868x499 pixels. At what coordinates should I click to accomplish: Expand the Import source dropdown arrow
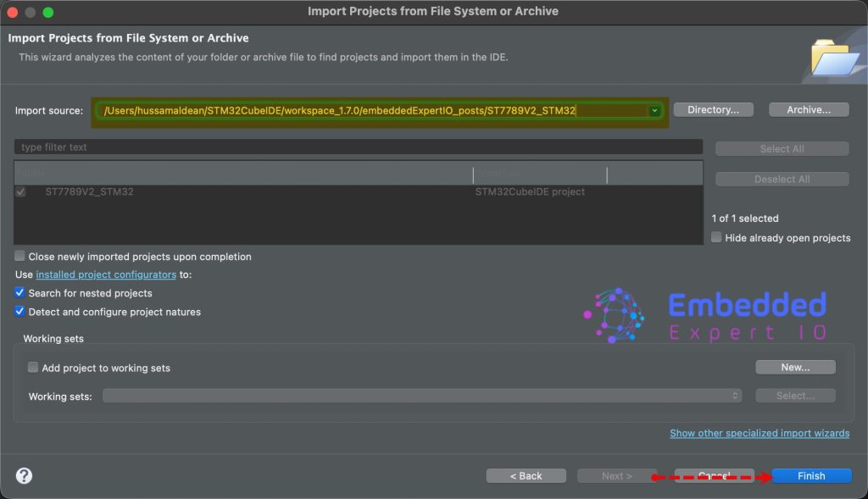(x=654, y=111)
